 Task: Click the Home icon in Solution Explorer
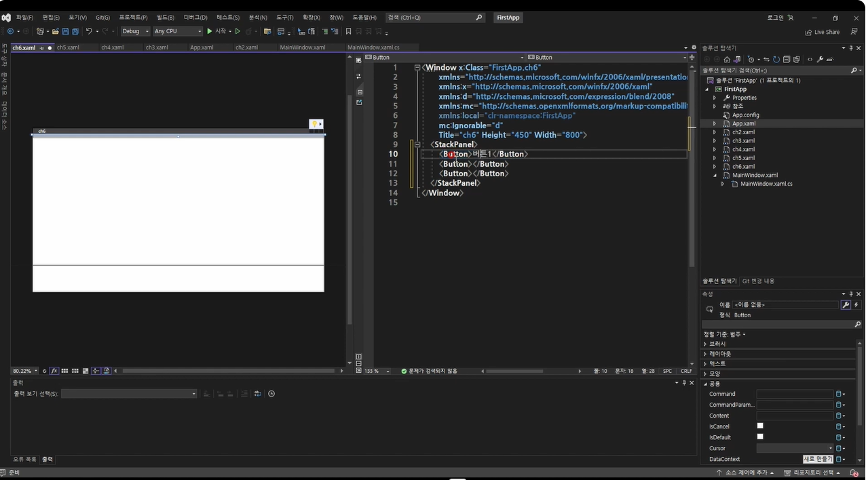click(727, 60)
